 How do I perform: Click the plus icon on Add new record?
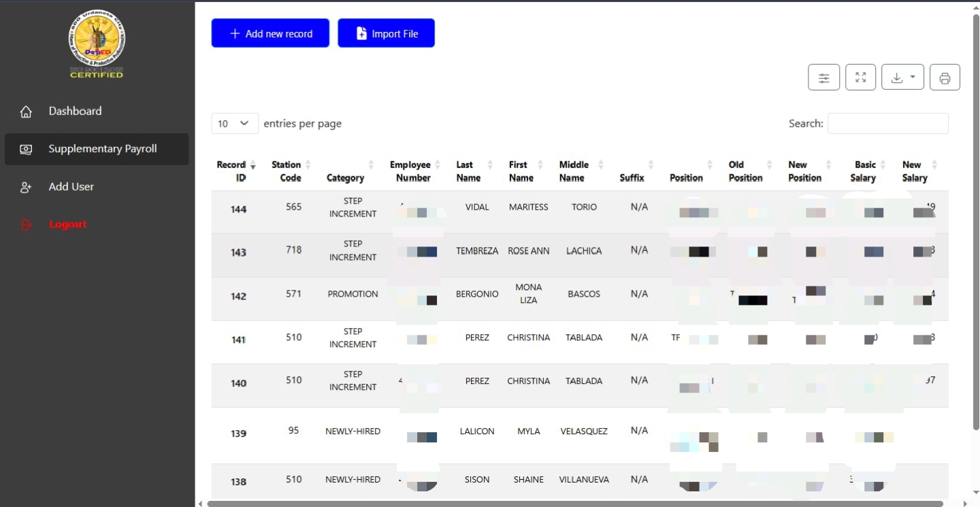[x=235, y=33]
